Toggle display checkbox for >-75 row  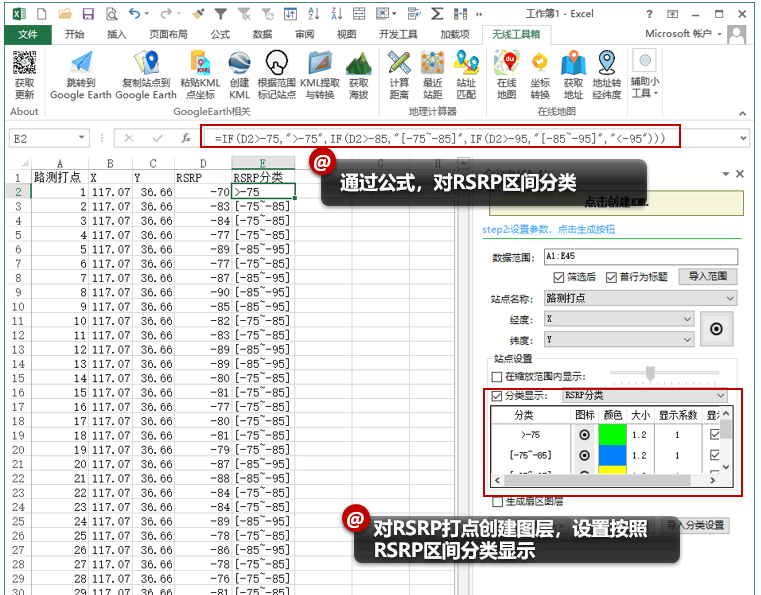point(715,434)
